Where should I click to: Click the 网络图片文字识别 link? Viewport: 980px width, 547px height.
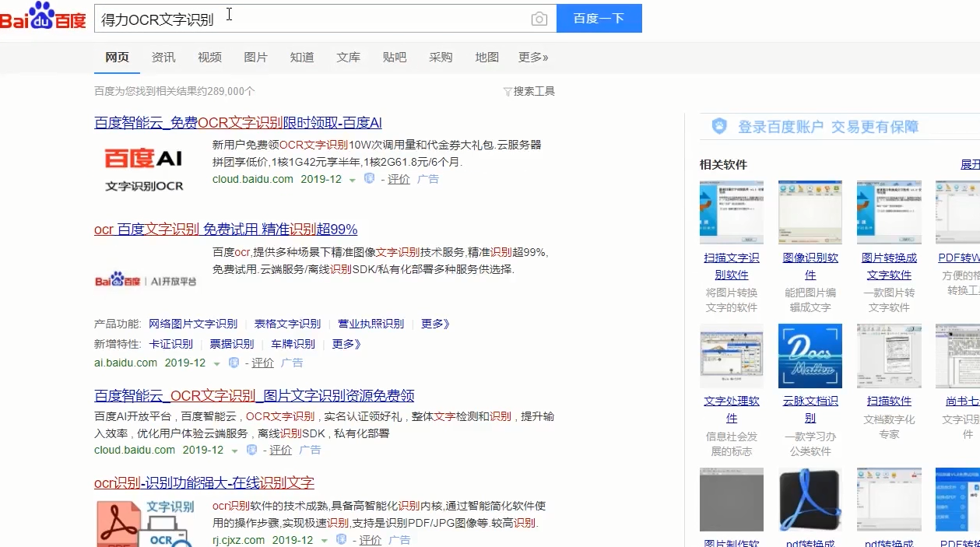(x=193, y=324)
